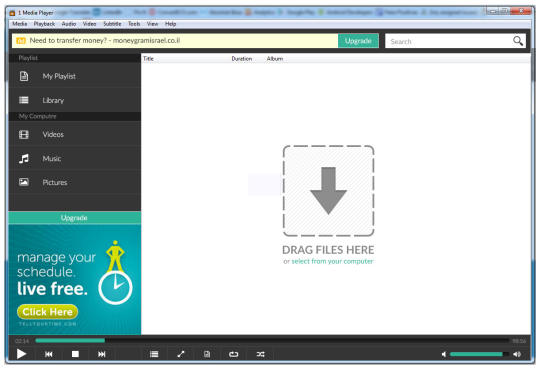Click the loud speaker volume icon
Image resolution: width=540 pixels, height=369 pixels.
tap(517, 354)
